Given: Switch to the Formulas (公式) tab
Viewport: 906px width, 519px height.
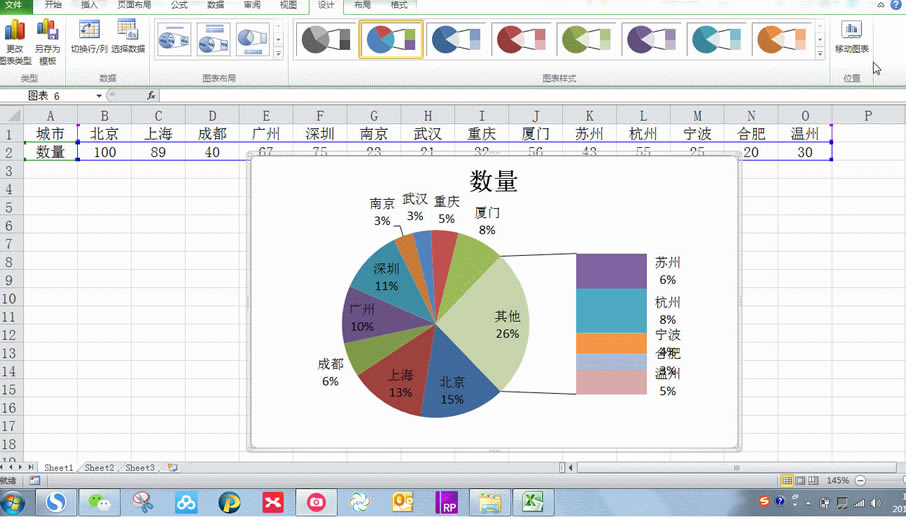Looking at the screenshot, I should (x=179, y=5).
